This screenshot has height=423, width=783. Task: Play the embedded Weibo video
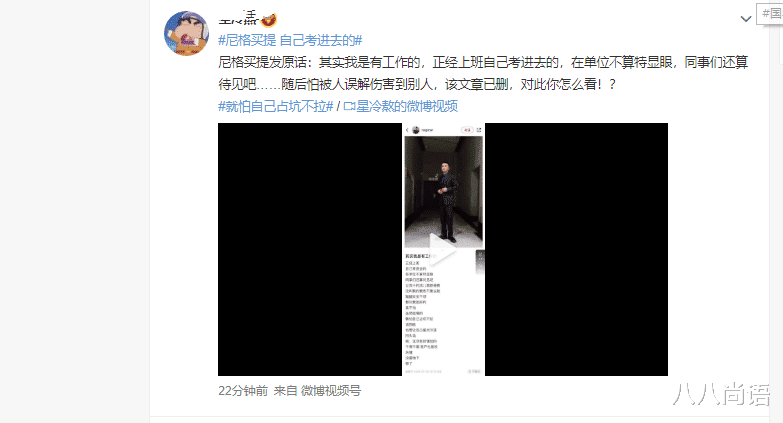coord(442,249)
